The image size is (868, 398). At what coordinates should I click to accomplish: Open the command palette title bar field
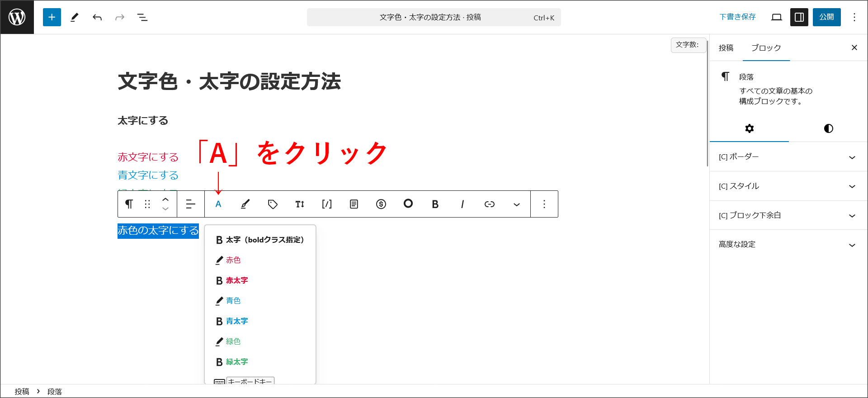[434, 17]
